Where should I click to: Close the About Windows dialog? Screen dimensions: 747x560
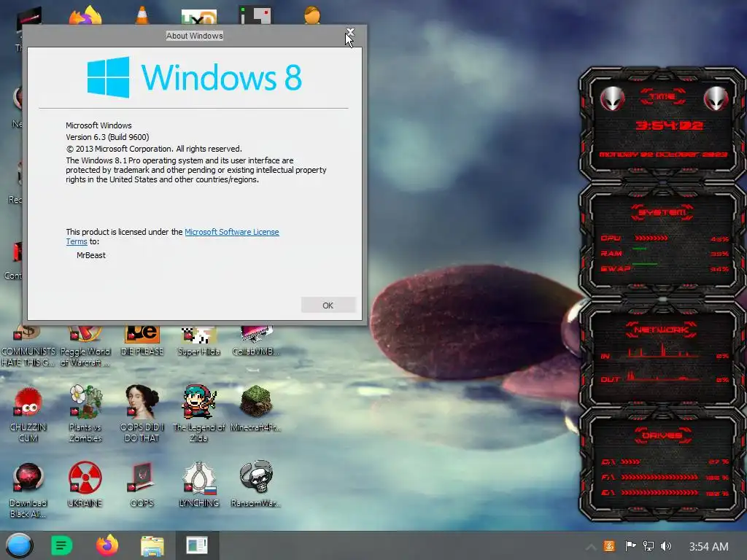click(350, 32)
